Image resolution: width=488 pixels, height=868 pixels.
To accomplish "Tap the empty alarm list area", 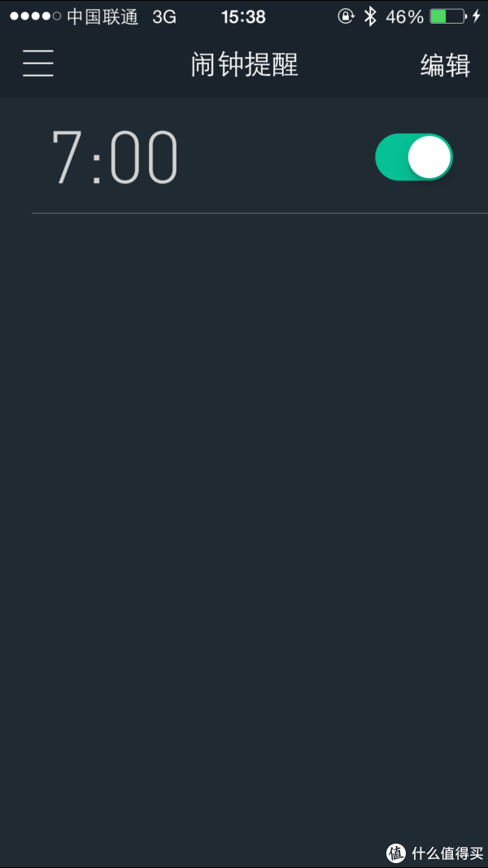I will [244, 526].
